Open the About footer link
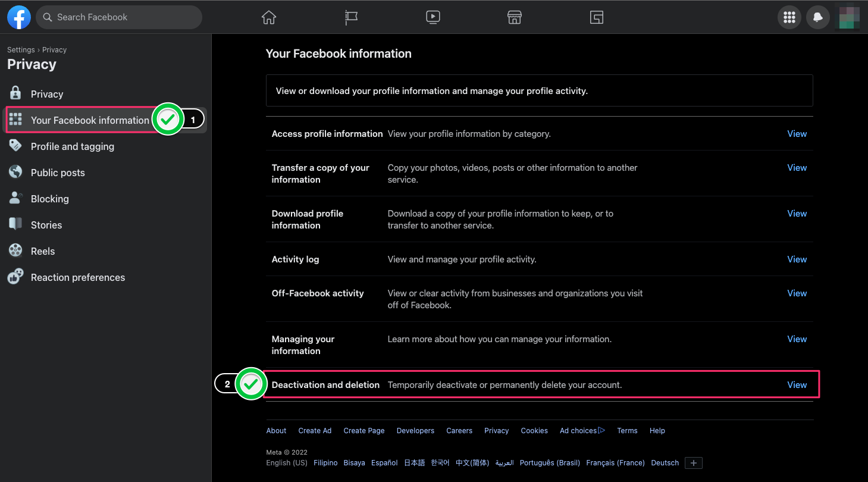 coord(276,431)
